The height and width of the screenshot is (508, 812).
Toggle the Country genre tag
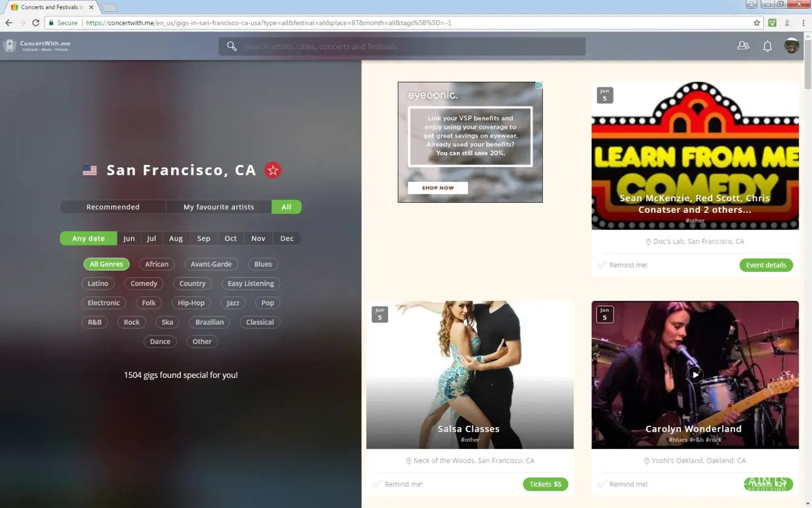coord(192,283)
